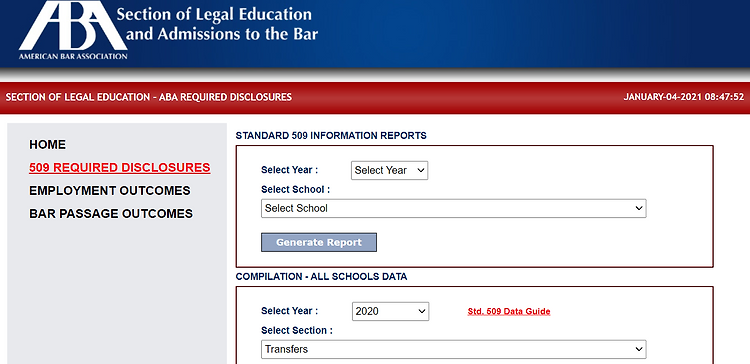Expand the 'Select School' dropdown list
This screenshot has width=750, height=364.
click(x=453, y=209)
